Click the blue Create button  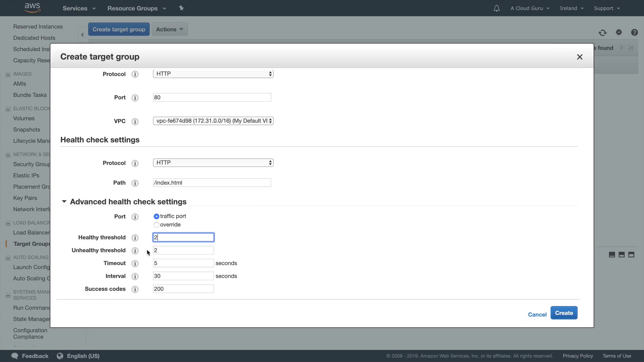(563, 313)
